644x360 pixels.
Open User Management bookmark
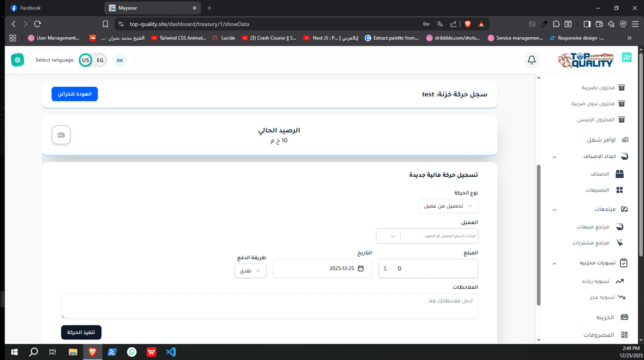[53, 38]
